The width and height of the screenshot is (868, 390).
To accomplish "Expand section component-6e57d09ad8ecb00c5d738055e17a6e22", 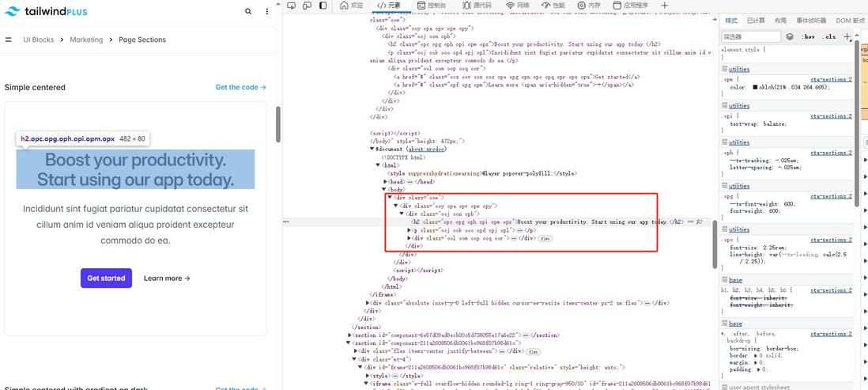I will [350, 335].
